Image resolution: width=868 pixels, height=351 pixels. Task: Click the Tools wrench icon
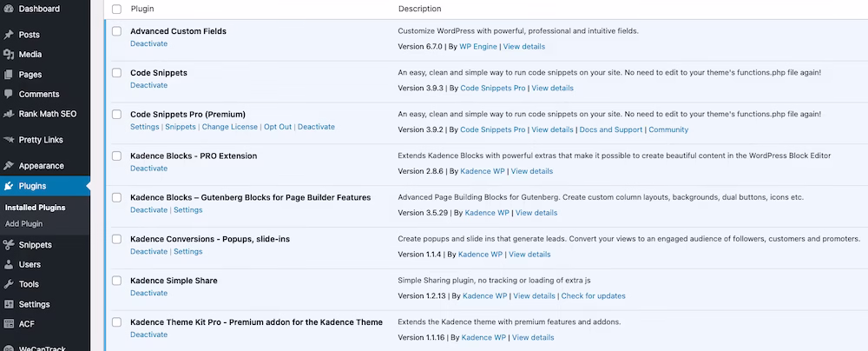click(9, 284)
